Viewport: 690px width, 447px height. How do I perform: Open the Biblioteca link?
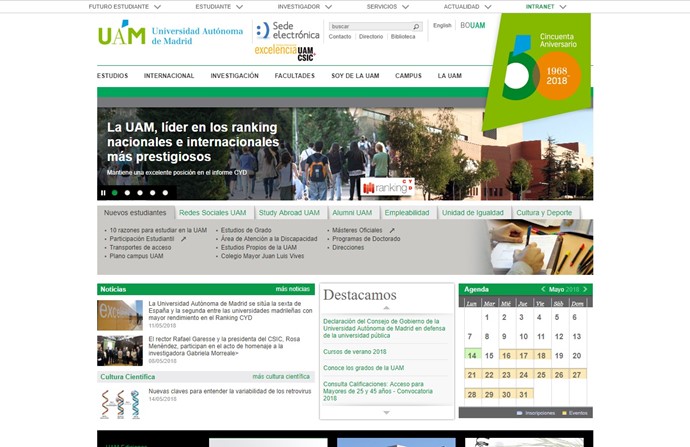coord(403,37)
